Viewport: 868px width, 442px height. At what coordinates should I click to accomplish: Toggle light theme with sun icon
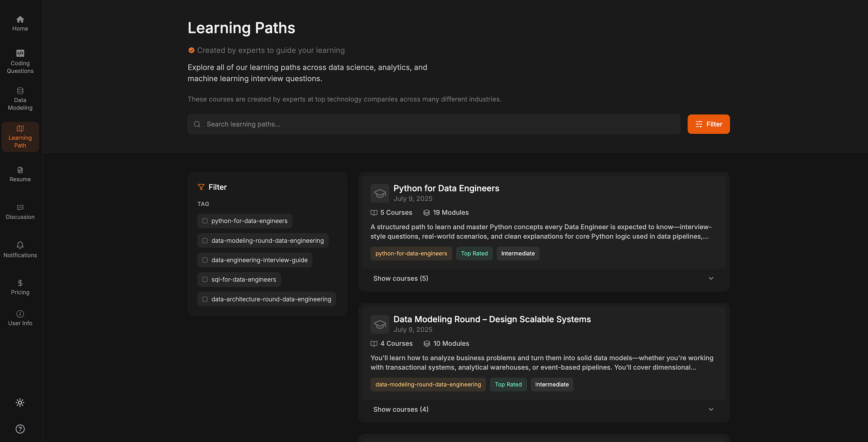[x=20, y=402]
